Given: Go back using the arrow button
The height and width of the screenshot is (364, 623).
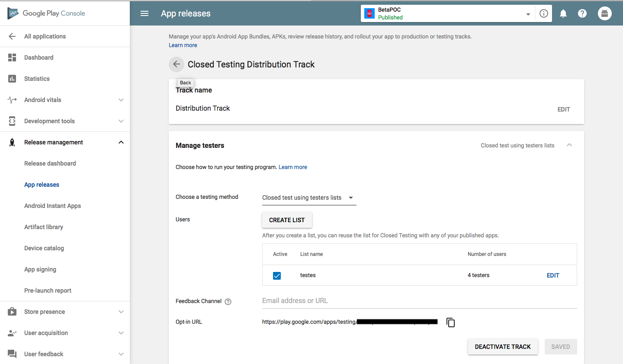Looking at the screenshot, I should [176, 64].
